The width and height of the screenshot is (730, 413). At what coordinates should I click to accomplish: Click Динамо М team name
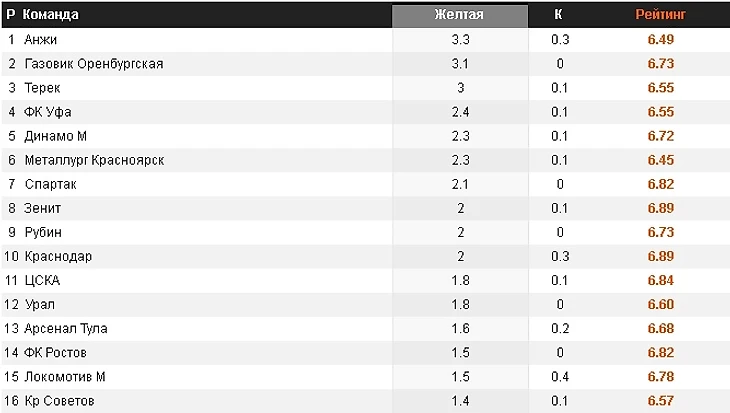[x=56, y=136]
